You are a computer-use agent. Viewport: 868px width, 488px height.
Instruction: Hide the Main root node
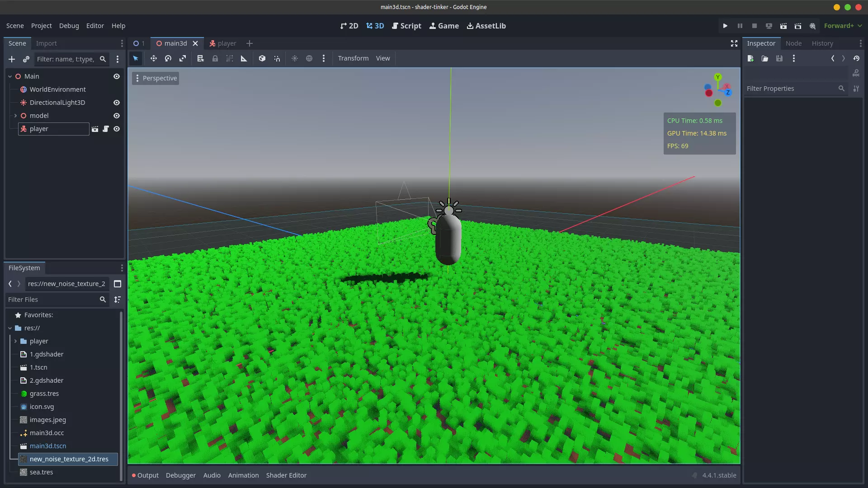(x=117, y=76)
